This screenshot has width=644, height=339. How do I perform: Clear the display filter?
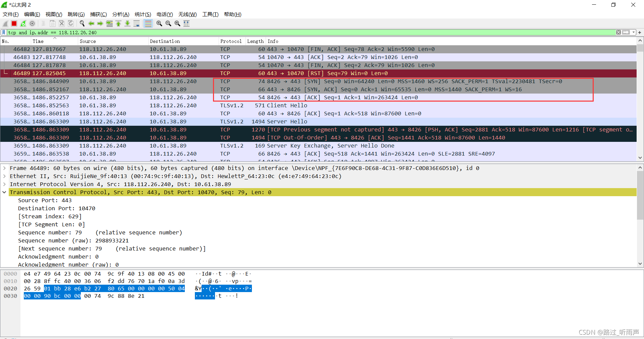click(x=618, y=33)
